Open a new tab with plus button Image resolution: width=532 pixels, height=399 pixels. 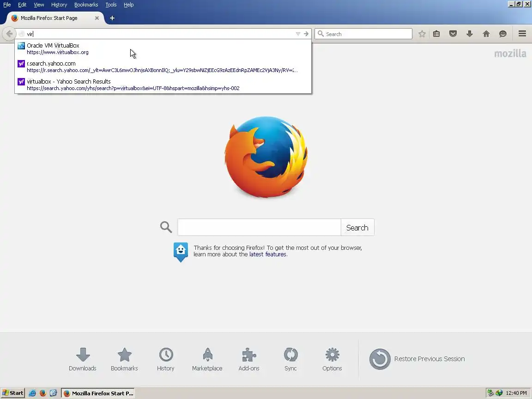(x=112, y=18)
